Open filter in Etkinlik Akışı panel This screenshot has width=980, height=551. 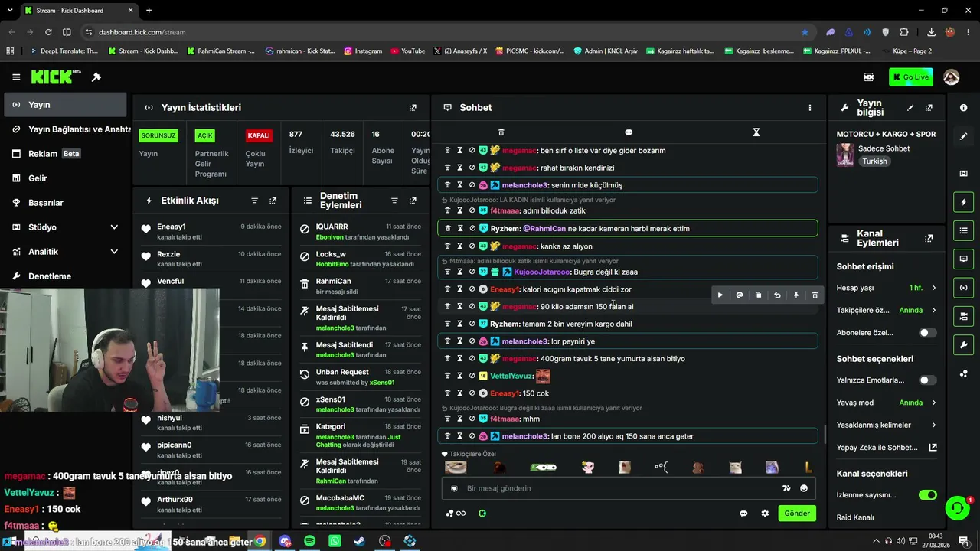tap(255, 201)
